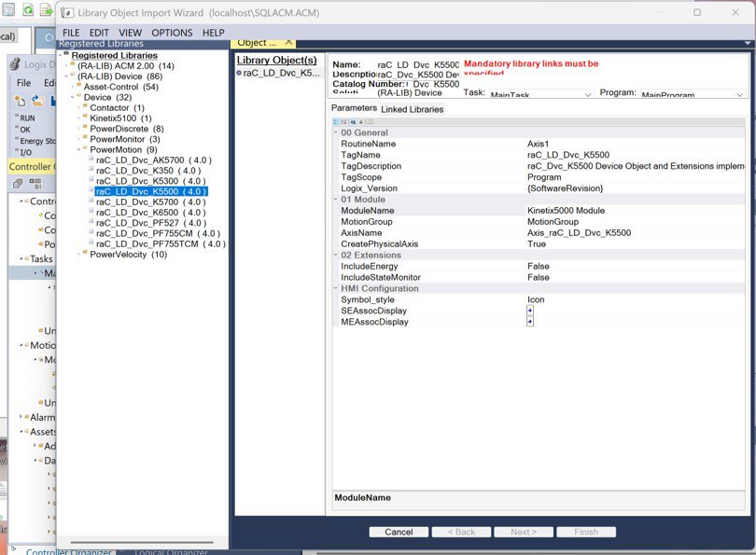Open the HELP menu

click(x=213, y=33)
